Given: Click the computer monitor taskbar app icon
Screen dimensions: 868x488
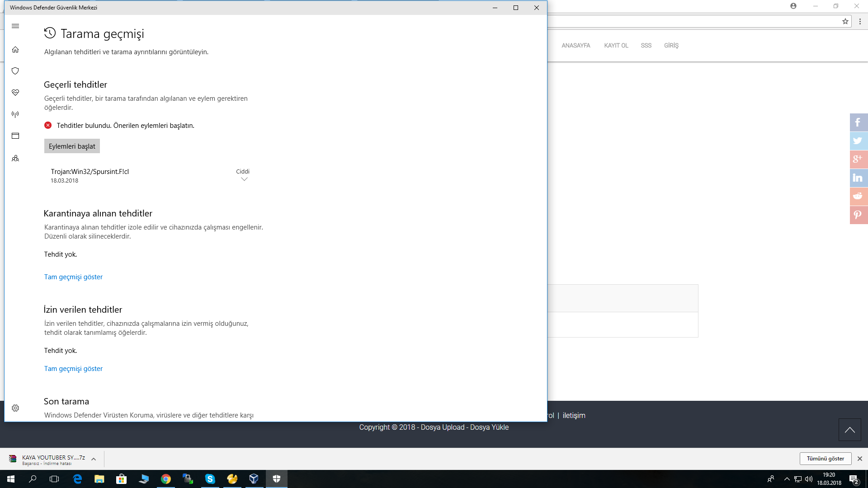Looking at the screenshot, I should coord(144,479).
